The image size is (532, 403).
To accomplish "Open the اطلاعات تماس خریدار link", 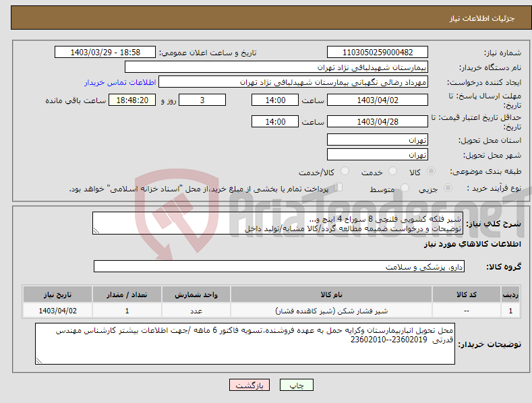I will [120, 82].
